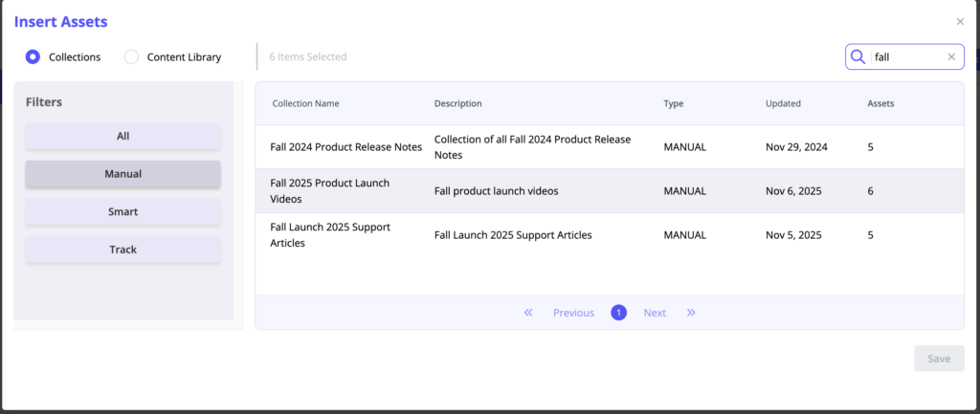This screenshot has width=980, height=414.
Task: Select page number 1
Action: click(x=618, y=313)
